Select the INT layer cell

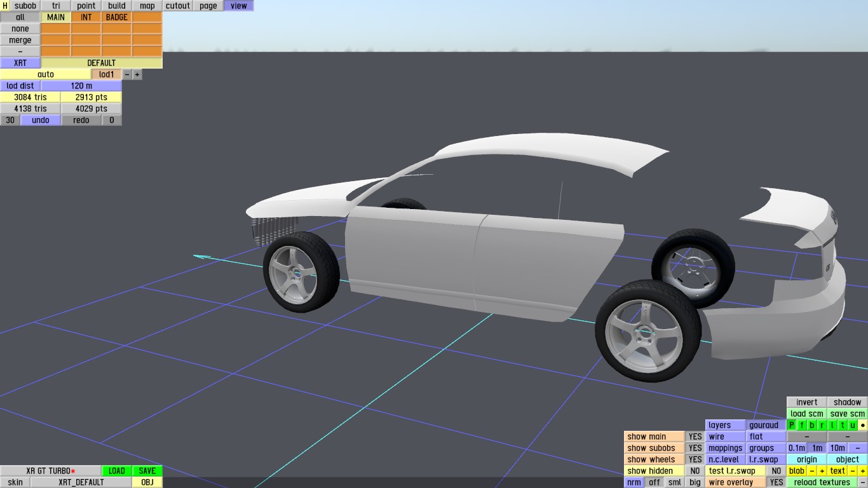(86, 17)
